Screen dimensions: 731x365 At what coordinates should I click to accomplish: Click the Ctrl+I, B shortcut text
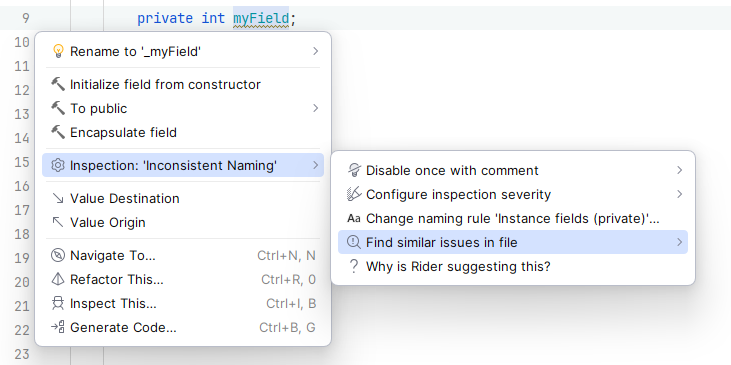[291, 303]
